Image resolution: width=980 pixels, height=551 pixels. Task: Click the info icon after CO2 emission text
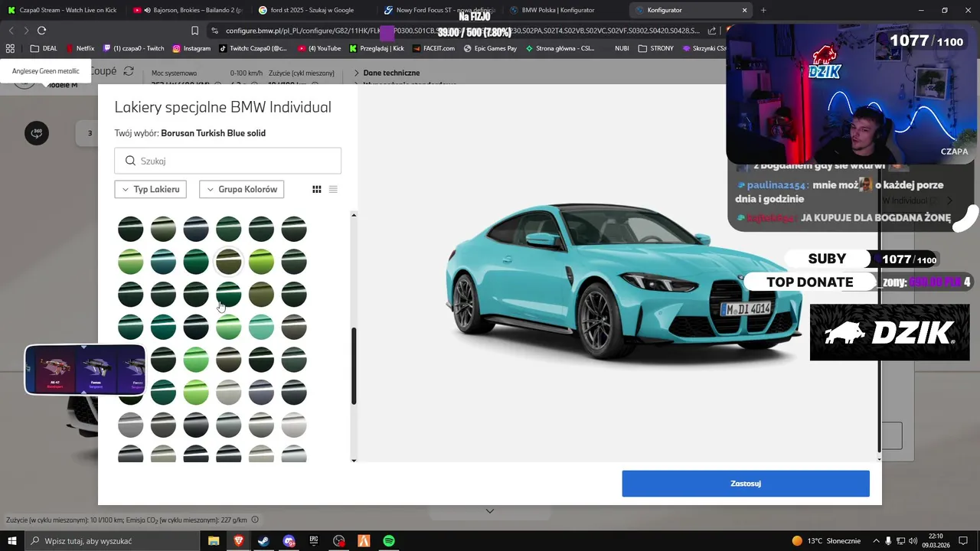coord(255,520)
